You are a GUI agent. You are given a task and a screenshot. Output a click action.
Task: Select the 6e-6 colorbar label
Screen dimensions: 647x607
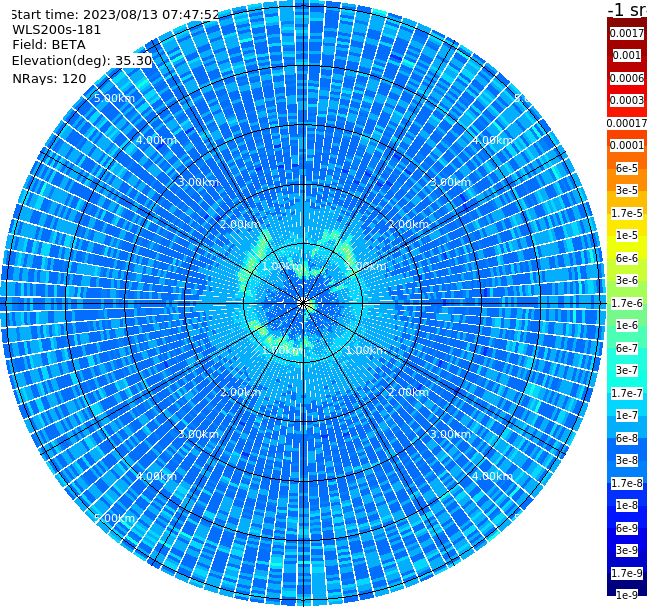[627, 258]
